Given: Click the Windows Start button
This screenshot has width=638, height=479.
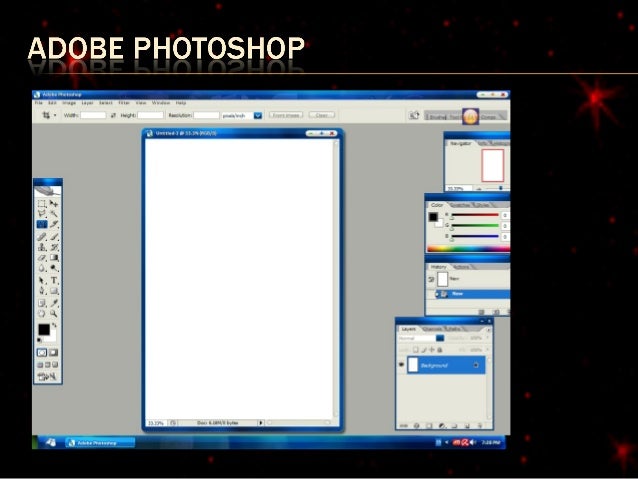Looking at the screenshot, I should pyautogui.click(x=49, y=442).
